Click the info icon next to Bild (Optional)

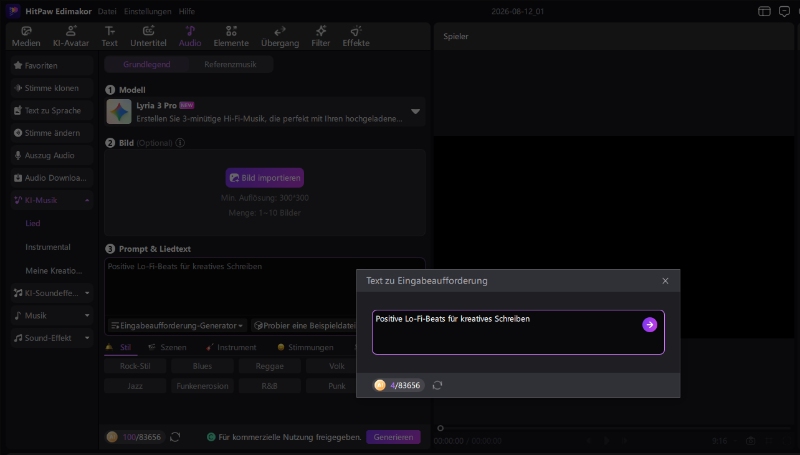point(180,143)
